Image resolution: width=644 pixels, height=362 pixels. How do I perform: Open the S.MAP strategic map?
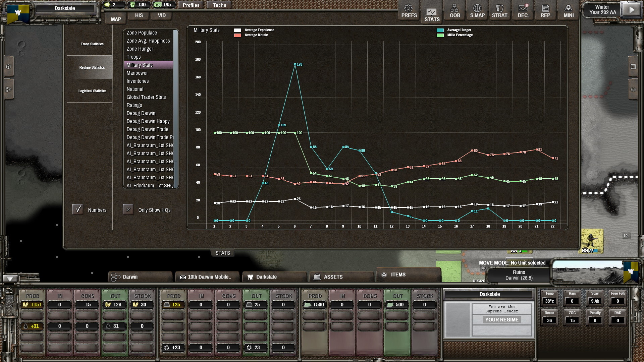point(477,10)
